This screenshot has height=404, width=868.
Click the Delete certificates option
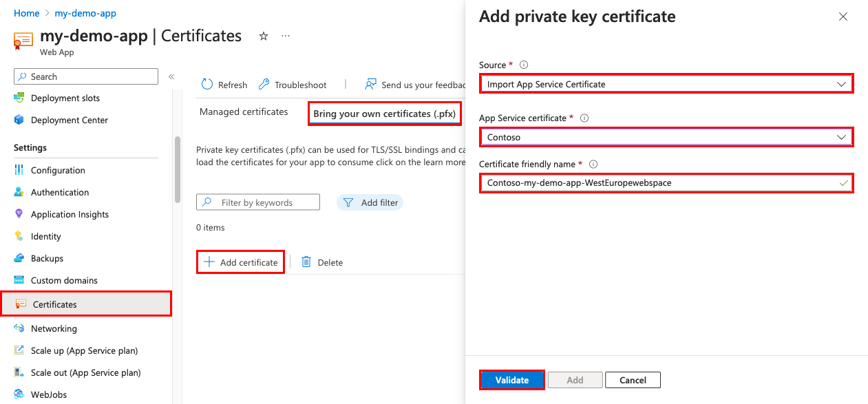click(321, 262)
